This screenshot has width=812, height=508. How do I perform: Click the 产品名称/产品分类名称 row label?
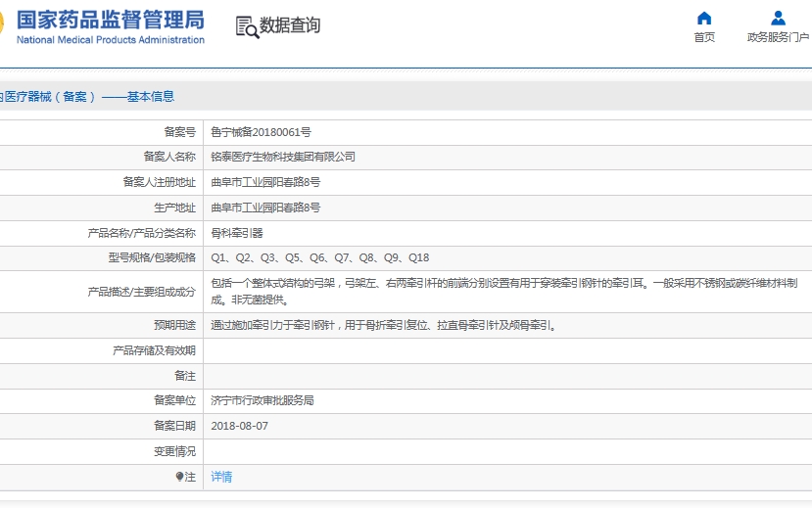click(142, 233)
